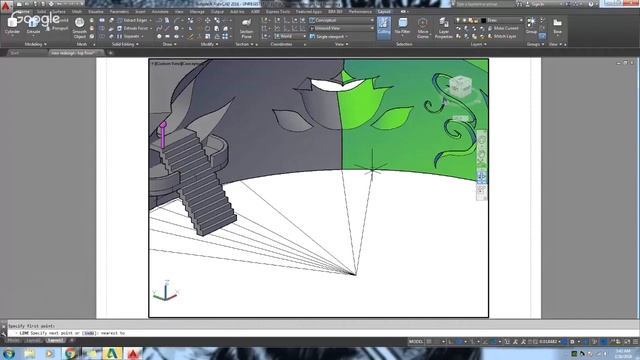Click the Smooth Object mesh tool
The image size is (640, 360).
point(80,28)
